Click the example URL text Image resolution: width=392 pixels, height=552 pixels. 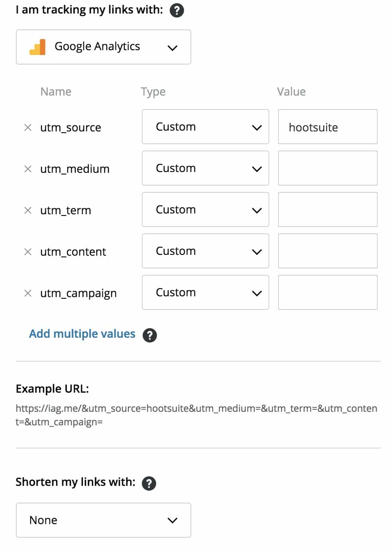click(x=196, y=415)
